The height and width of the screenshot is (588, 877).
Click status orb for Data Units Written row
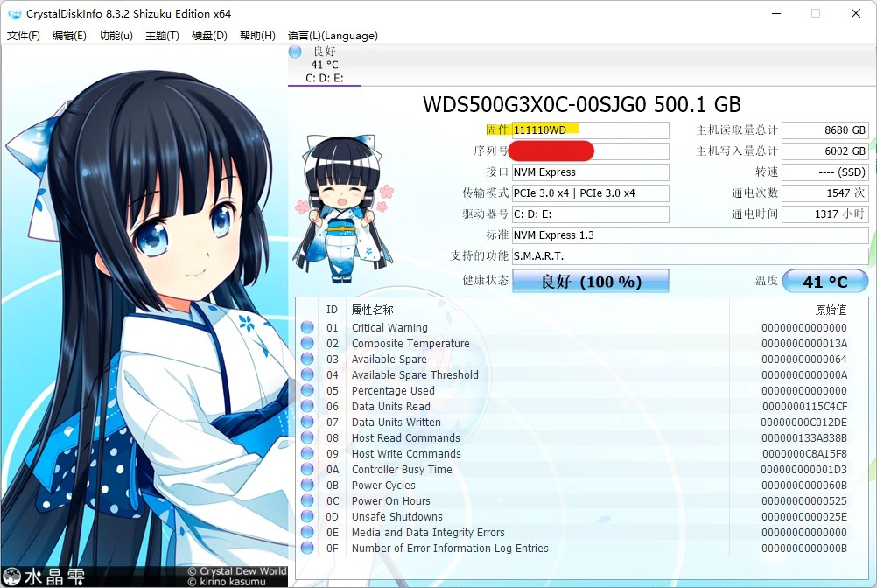click(307, 422)
